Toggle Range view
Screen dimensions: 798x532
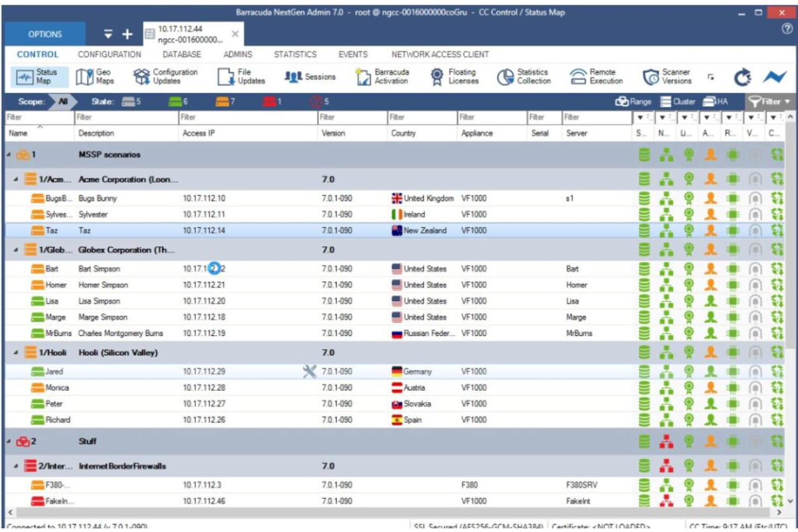[633, 101]
